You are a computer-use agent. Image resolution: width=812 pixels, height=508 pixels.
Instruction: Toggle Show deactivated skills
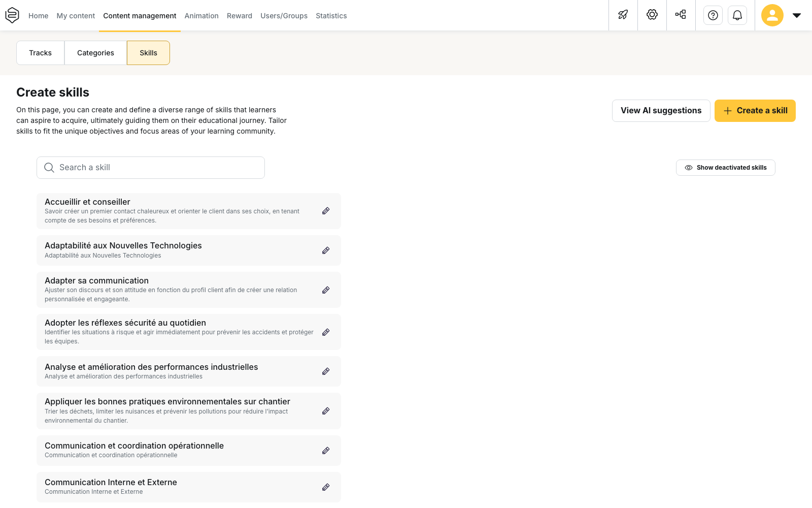click(x=725, y=168)
